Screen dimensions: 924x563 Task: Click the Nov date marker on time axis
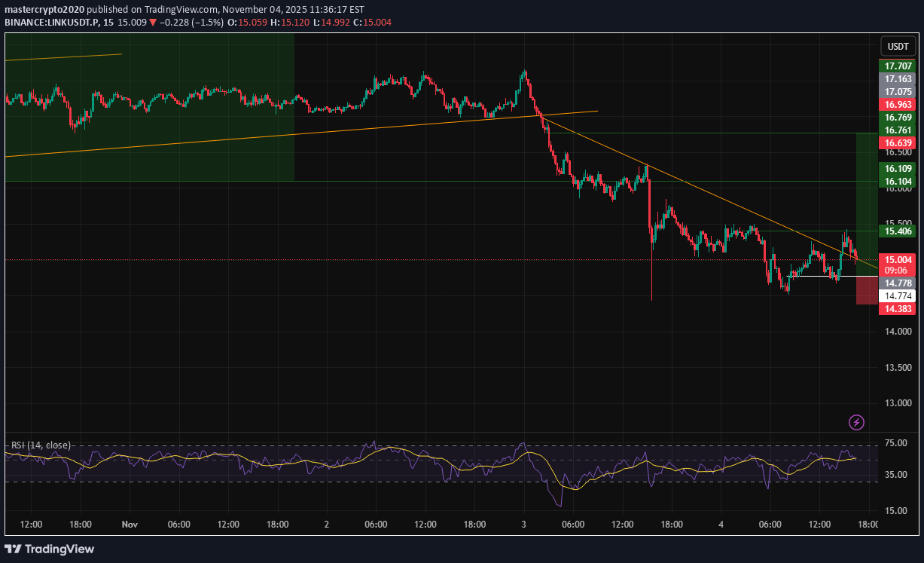130,525
